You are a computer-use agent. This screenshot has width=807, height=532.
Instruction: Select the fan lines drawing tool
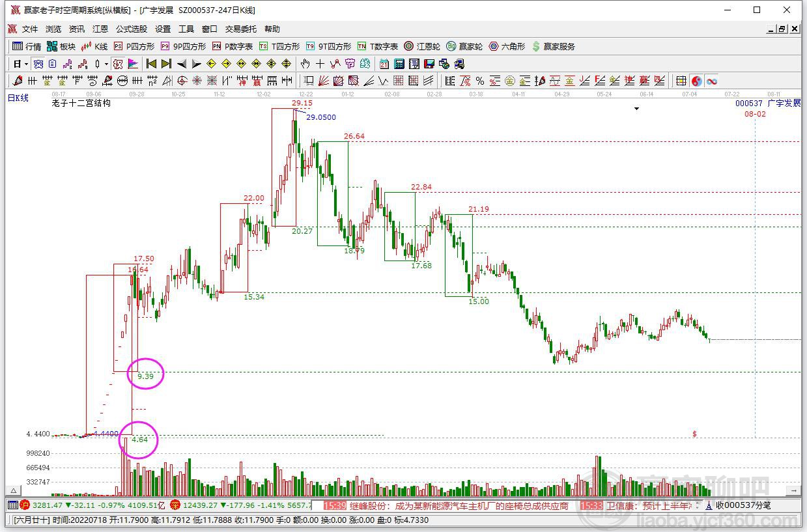(322, 81)
